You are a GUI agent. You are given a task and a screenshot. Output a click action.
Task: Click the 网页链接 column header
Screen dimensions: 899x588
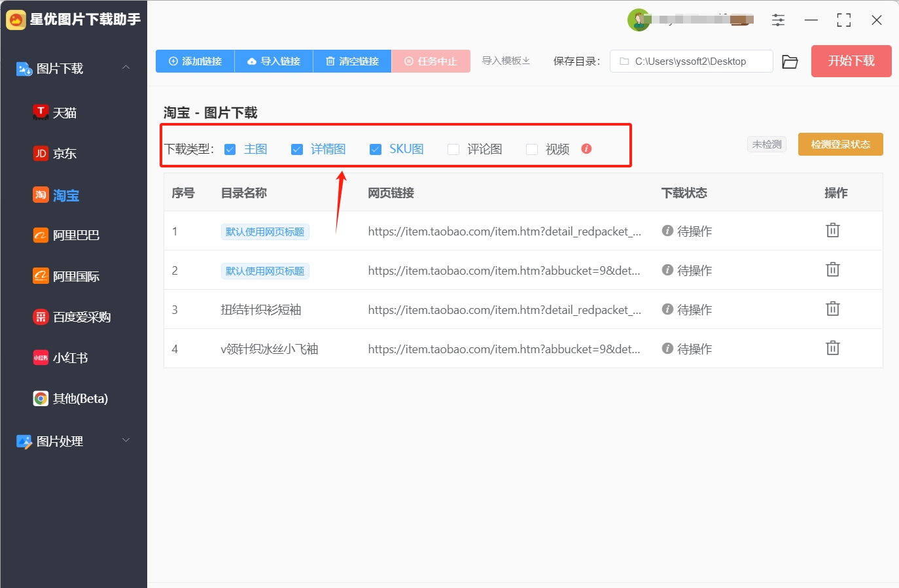point(391,193)
